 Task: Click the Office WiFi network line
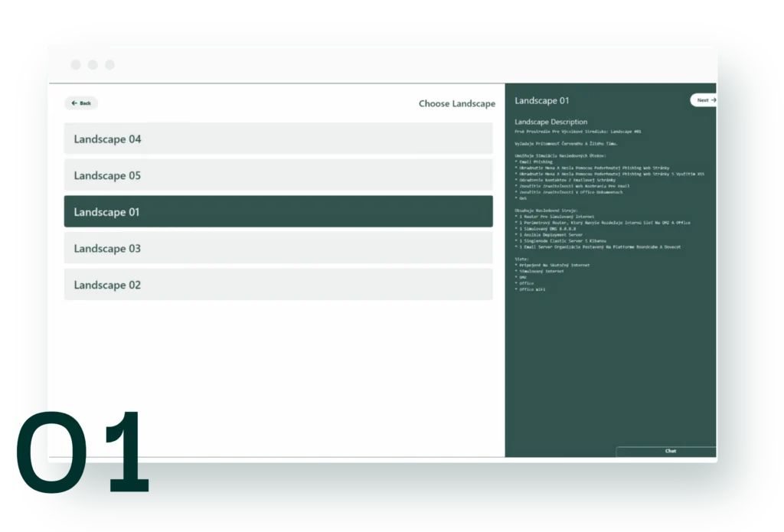click(530, 289)
